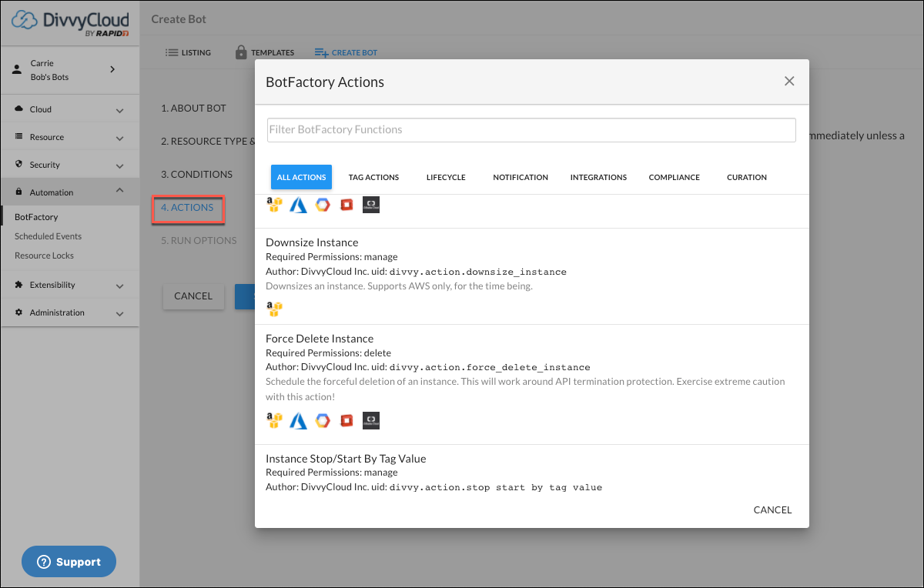Click the DivvyCloud logo
This screenshot has width=924, height=588.
(70, 23)
